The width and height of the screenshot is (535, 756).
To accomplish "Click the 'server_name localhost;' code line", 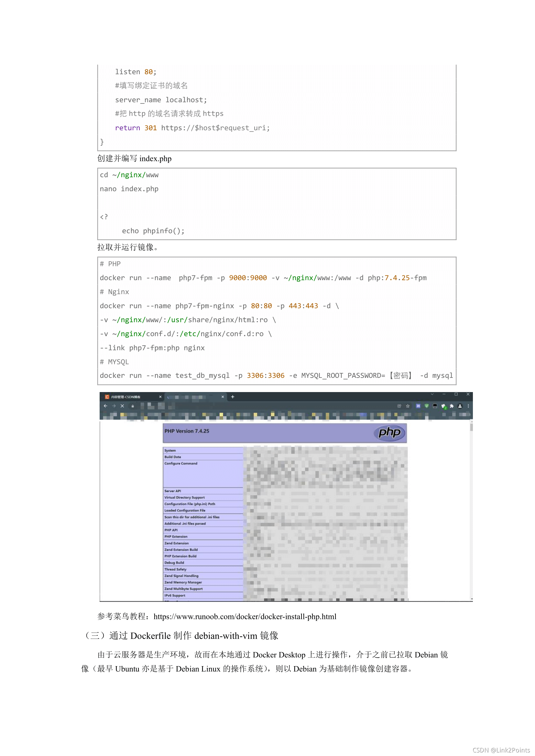I will click(x=161, y=100).
